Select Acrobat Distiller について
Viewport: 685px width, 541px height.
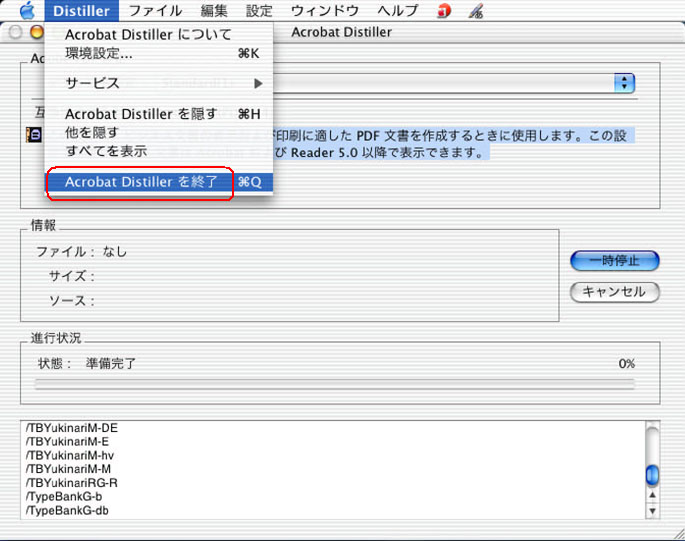coord(159,34)
